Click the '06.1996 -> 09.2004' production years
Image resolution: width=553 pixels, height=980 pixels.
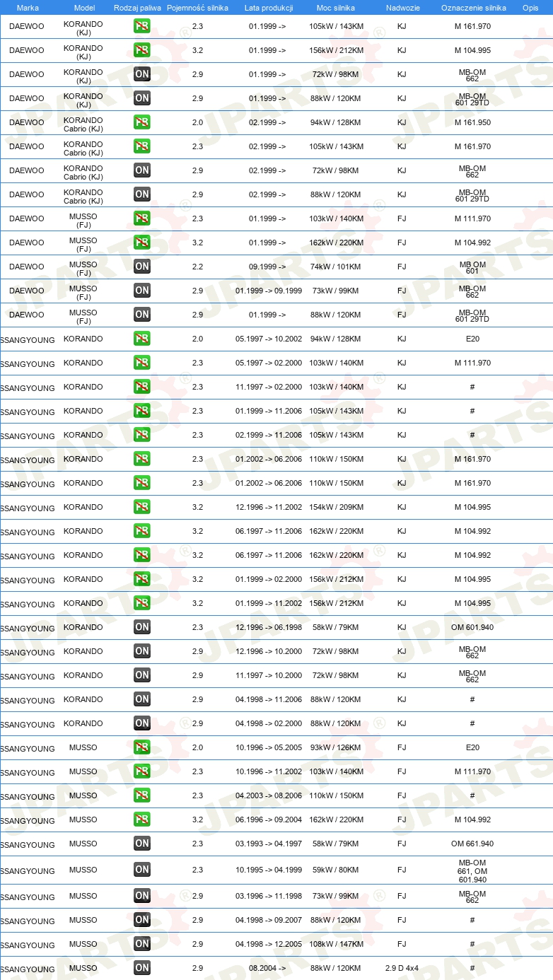pyautogui.click(x=269, y=819)
